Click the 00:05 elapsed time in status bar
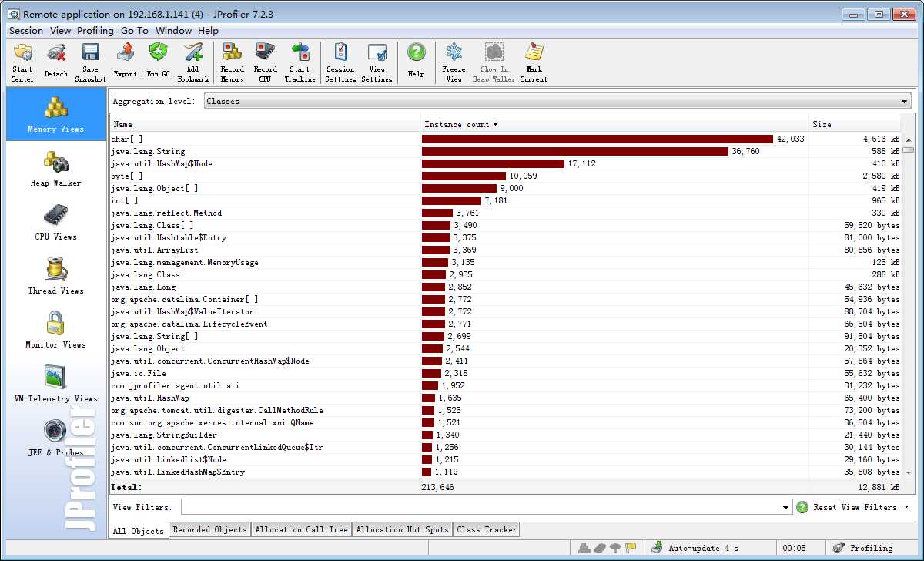The width and height of the screenshot is (924, 561). [793, 548]
